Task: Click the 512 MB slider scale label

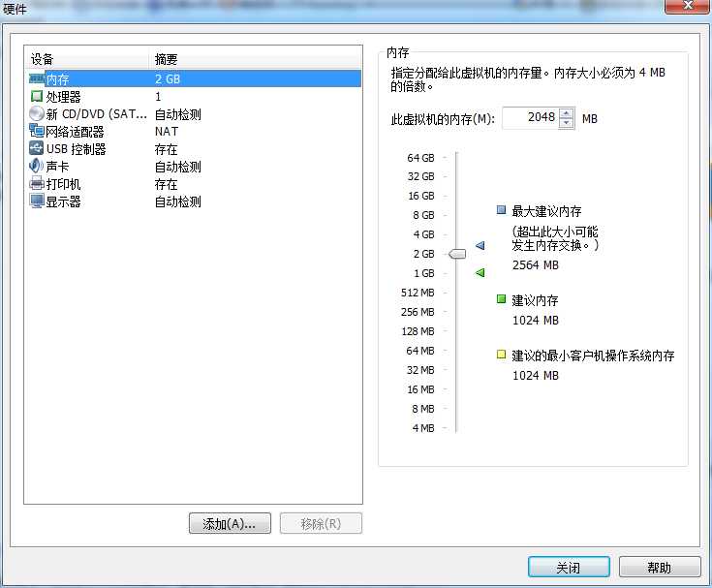Action: click(x=418, y=293)
